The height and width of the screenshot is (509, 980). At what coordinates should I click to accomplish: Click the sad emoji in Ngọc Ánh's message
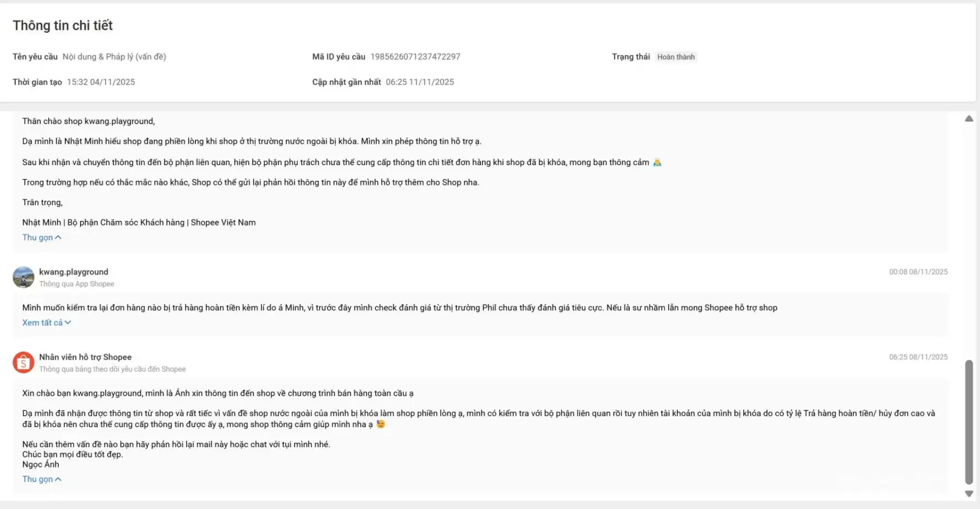point(381,424)
